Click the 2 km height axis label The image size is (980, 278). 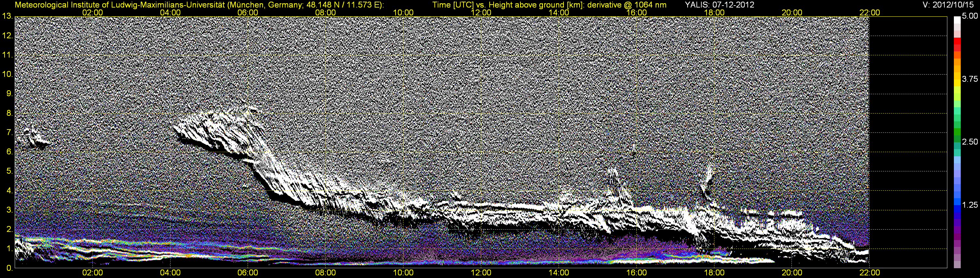(x=9, y=229)
